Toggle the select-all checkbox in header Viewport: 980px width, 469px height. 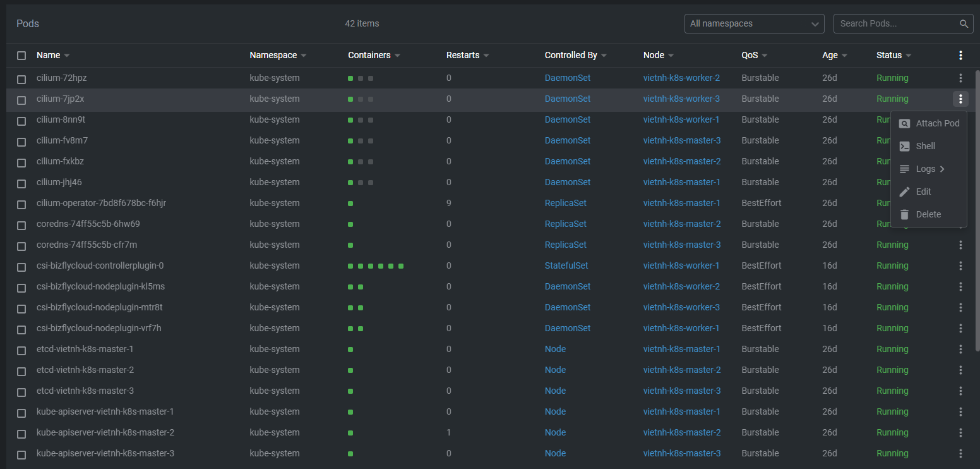pos(21,56)
